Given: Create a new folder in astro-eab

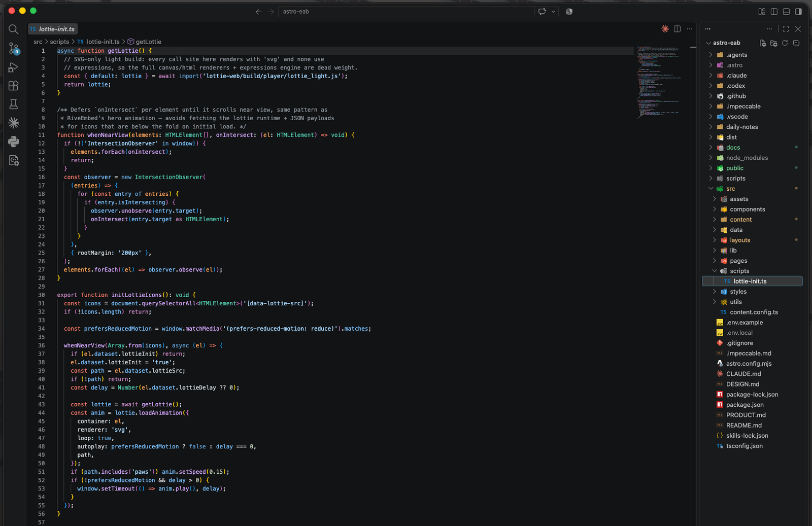Looking at the screenshot, I should pos(773,43).
